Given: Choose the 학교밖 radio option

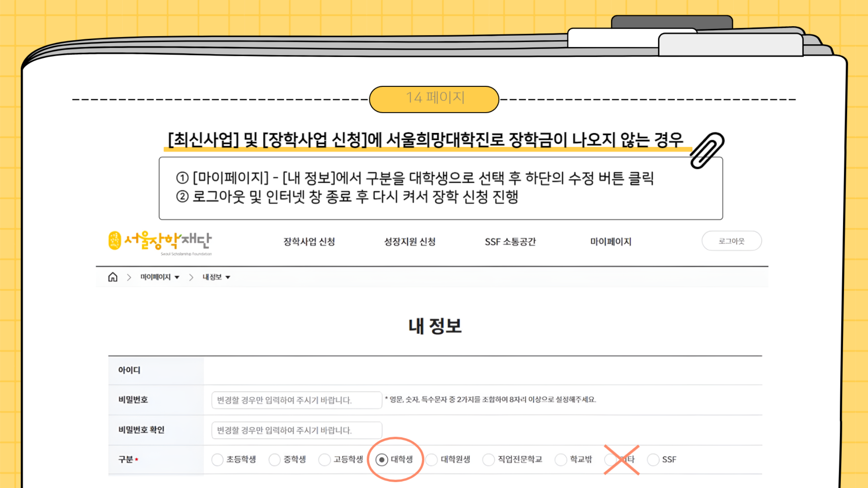Looking at the screenshot, I should [x=561, y=459].
